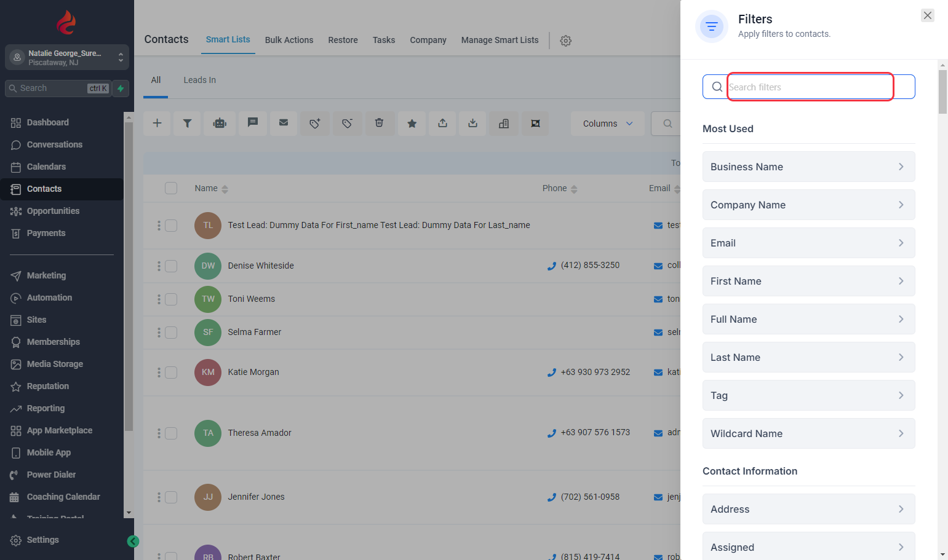Screen dimensions: 948x560
Task: Click the TA avatar of Theresa Amador
Action: pos(208,433)
